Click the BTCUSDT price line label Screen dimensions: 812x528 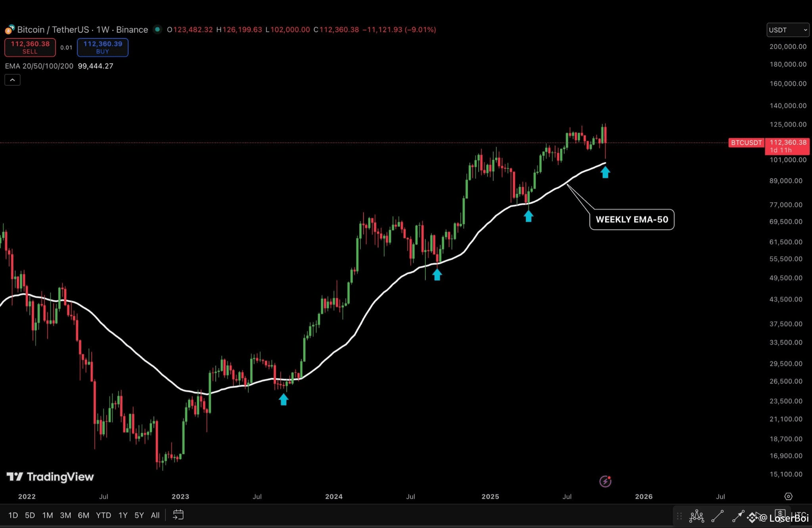click(x=746, y=143)
